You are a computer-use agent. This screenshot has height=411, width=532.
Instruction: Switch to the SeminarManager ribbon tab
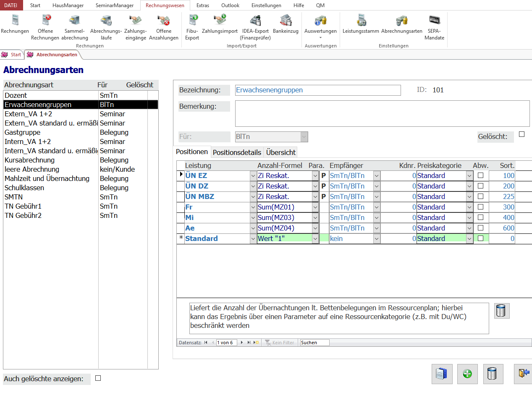[x=114, y=5]
